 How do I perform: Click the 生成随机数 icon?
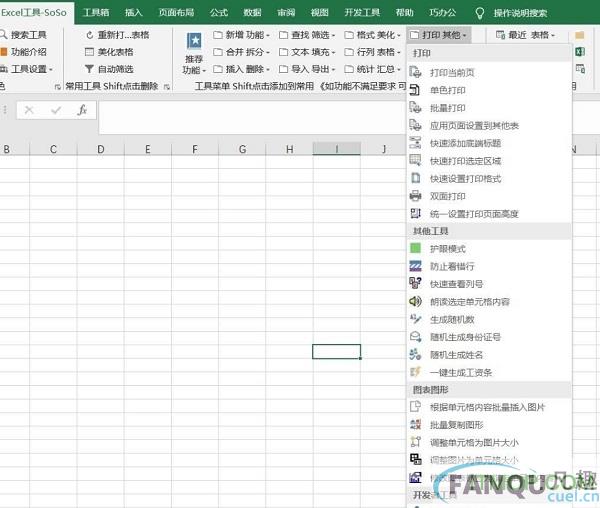coord(415,319)
